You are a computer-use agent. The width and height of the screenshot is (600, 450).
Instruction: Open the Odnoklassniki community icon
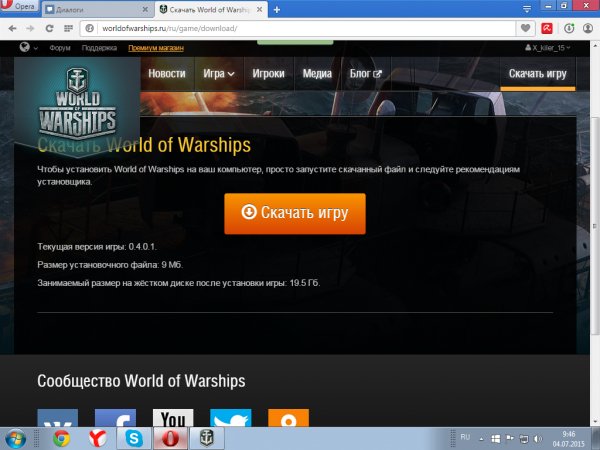289,418
